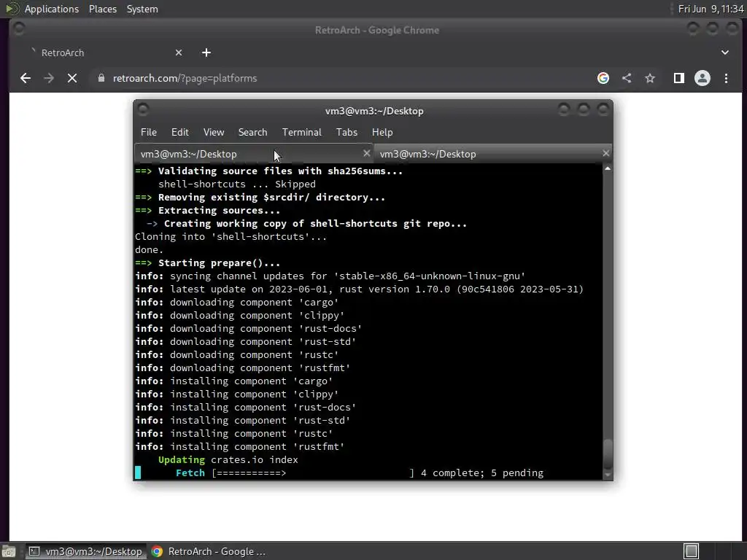The width and height of the screenshot is (747, 560).
Task: Click '4 complete; 5 pending' status text
Action: click(482, 472)
